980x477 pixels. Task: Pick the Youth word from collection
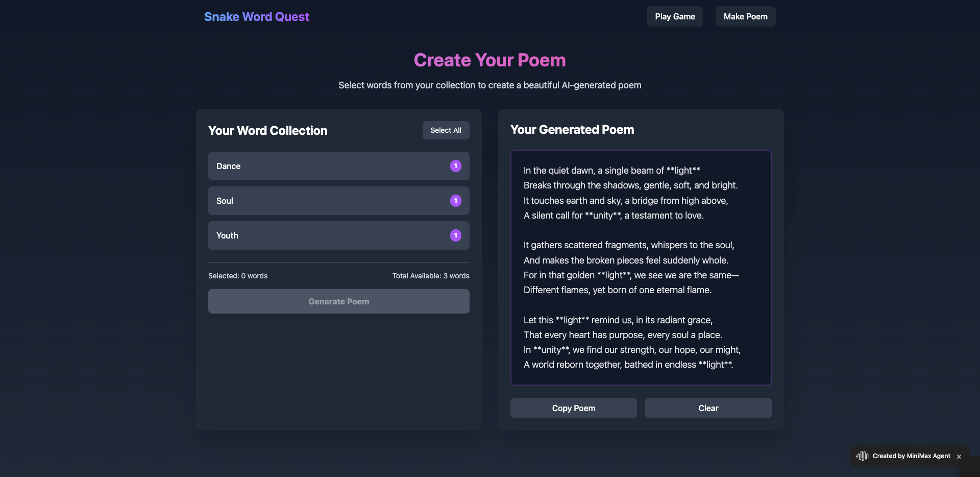(x=327, y=235)
